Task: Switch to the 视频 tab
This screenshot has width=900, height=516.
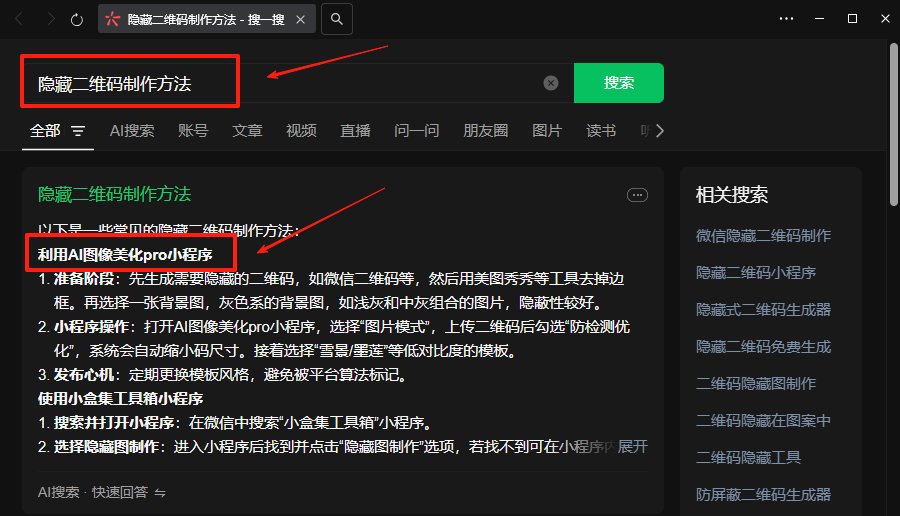Action: point(301,131)
